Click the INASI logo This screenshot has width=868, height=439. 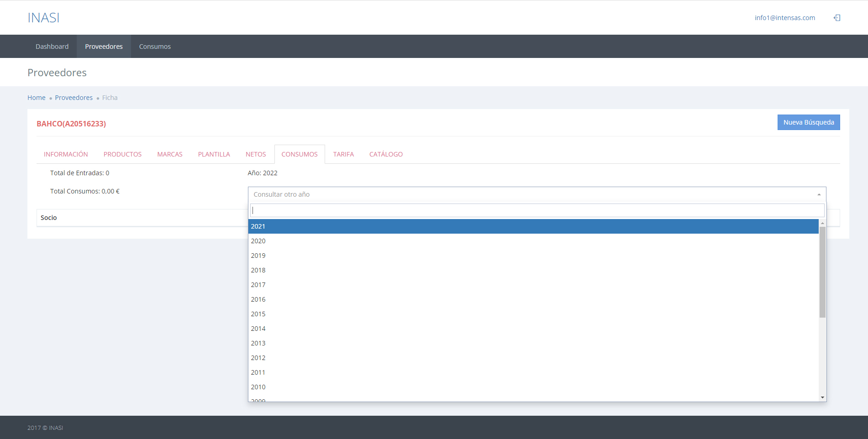tap(43, 18)
